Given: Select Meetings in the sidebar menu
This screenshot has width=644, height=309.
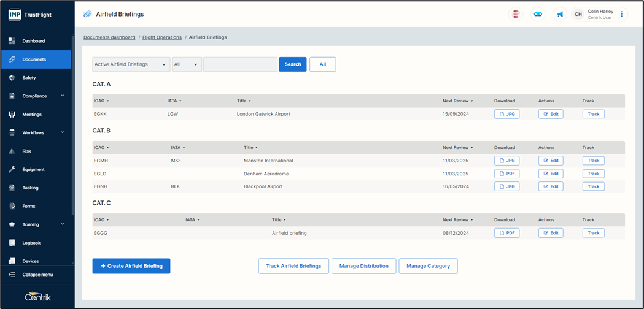Looking at the screenshot, I should click(32, 115).
